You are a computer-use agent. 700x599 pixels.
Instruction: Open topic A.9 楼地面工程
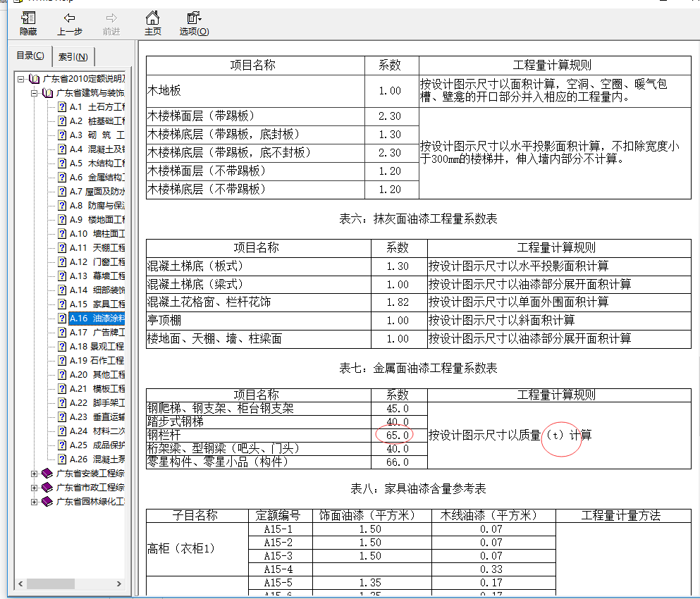click(x=97, y=220)
